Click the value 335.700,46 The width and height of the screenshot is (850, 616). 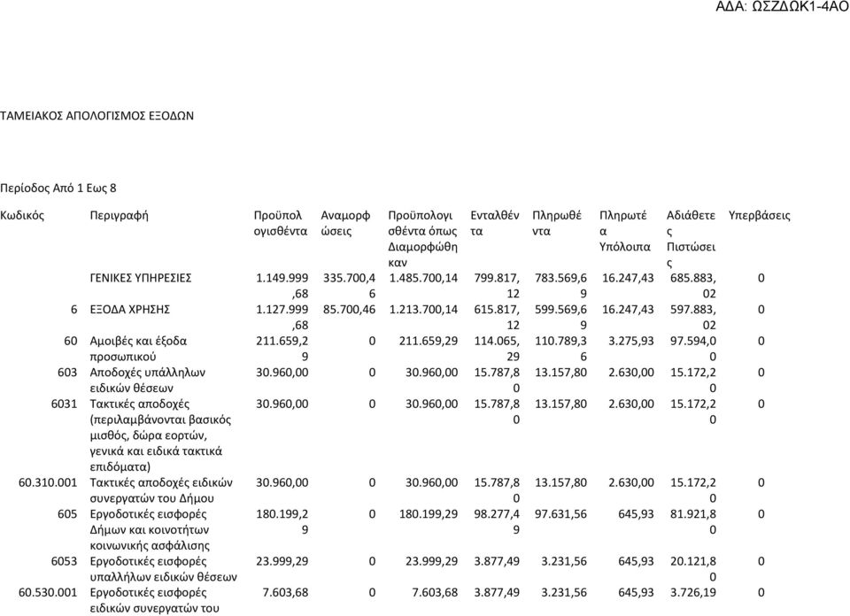349,286
